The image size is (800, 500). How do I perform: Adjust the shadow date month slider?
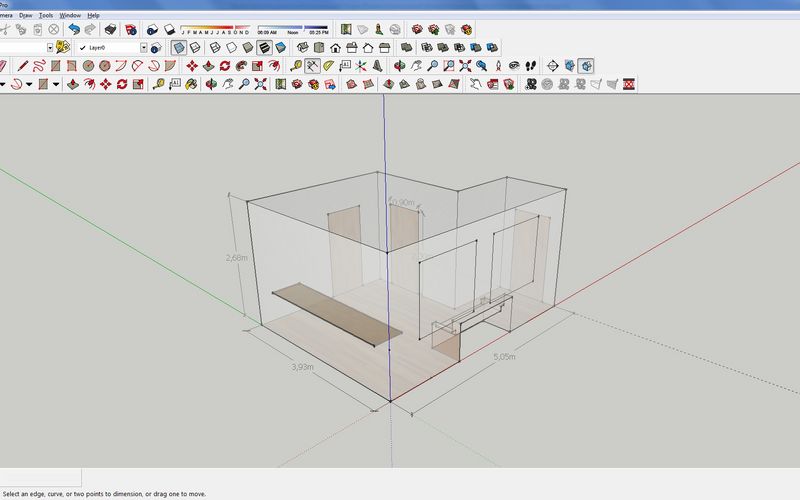215,29
